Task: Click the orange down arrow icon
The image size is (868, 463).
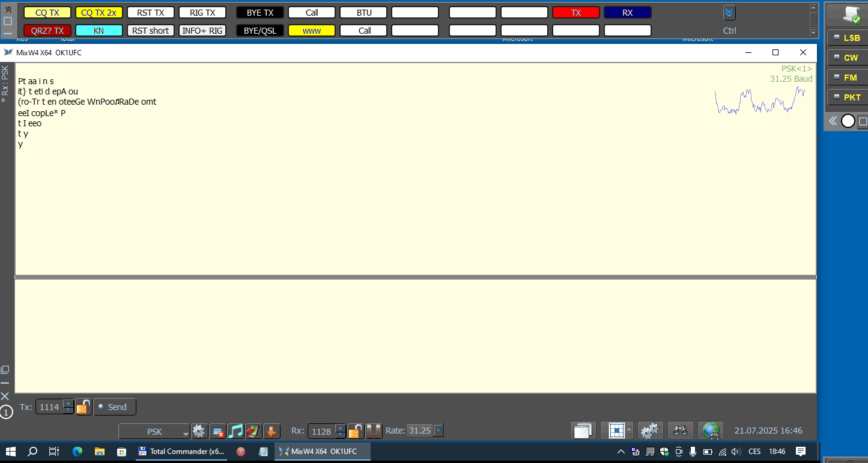Action: pos(272,431)
